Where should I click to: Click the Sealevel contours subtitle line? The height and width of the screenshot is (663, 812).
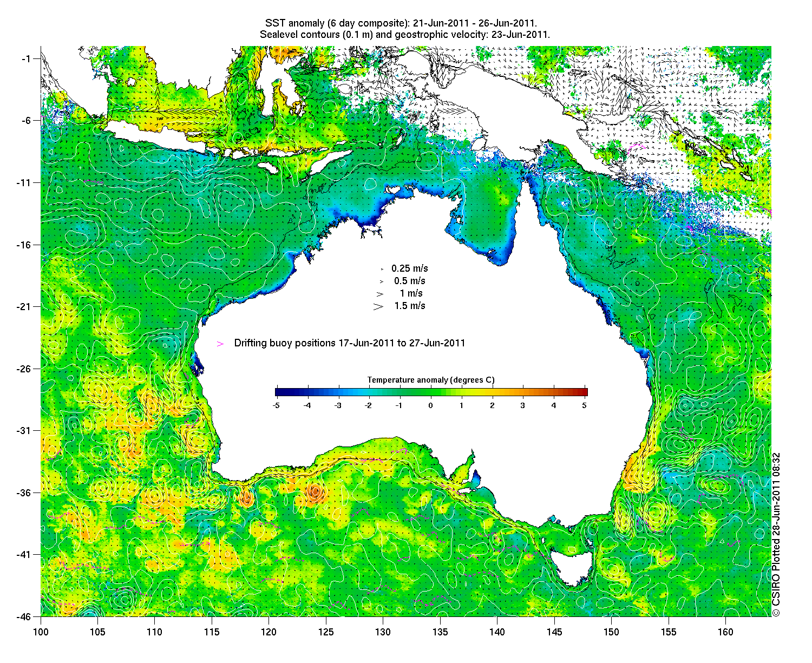[x=405, y=35]
